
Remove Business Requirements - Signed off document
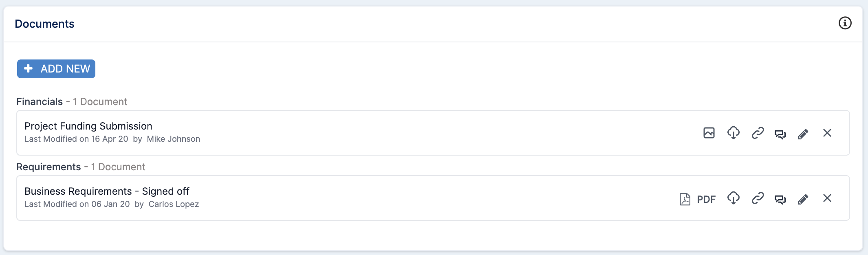click(827, 198)
